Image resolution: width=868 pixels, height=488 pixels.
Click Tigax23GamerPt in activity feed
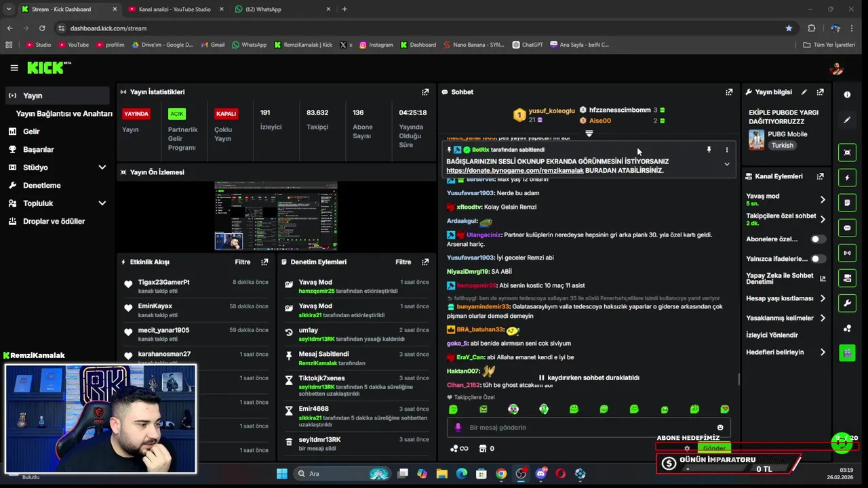coord(163,283)
